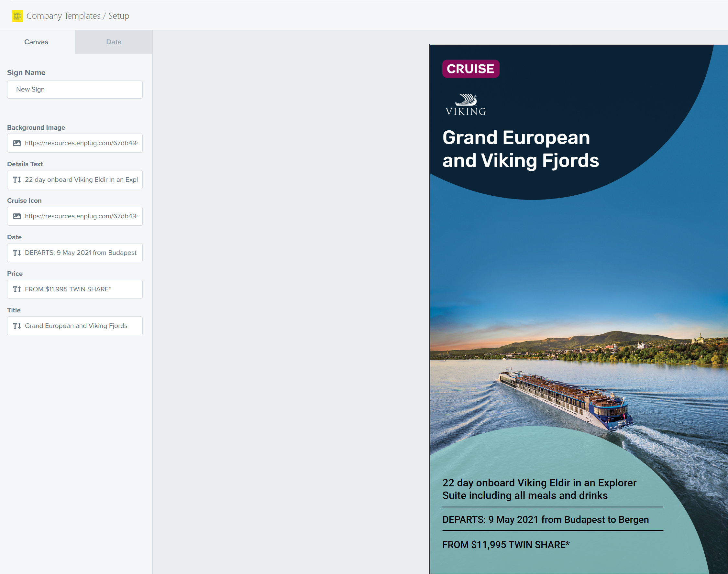Click the image icon in Background Image field
This screenshot has height=574, width=728.
click(x=17, y=143)
